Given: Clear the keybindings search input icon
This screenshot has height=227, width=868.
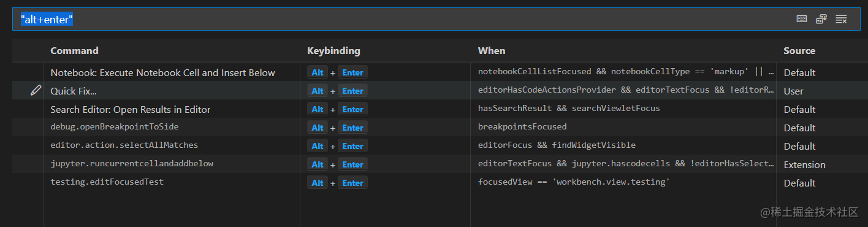Looking at the screenshot, I should pyautogui.click(x=841, y=19).
